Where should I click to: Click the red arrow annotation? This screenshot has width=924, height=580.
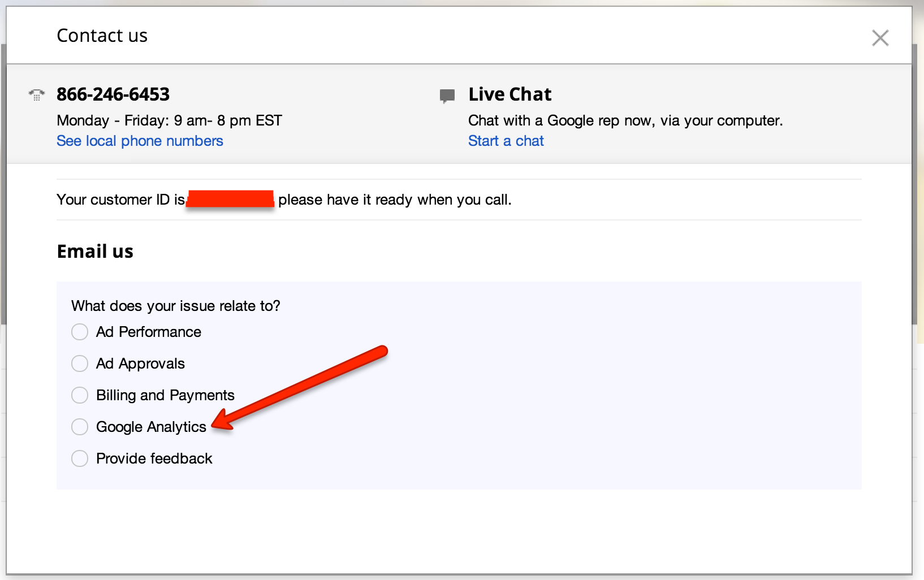coord(300,389)
